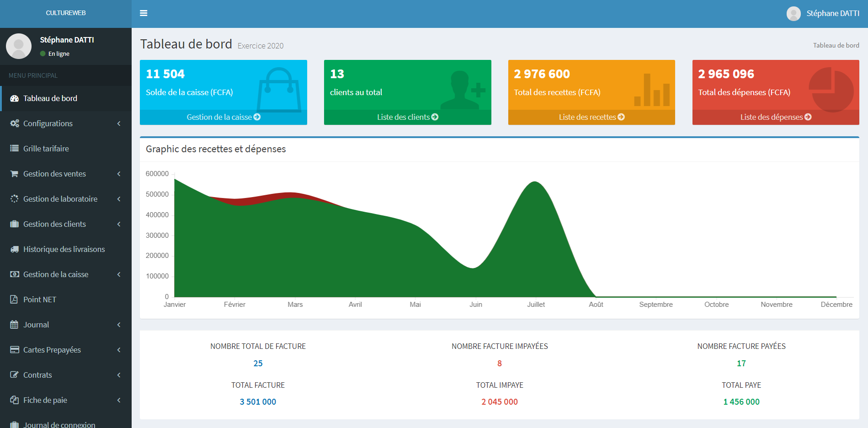This screenshot has width=868, height=428.
Task: Open Stéphane DATTI user menu in top bar
Action: (823, 14)
